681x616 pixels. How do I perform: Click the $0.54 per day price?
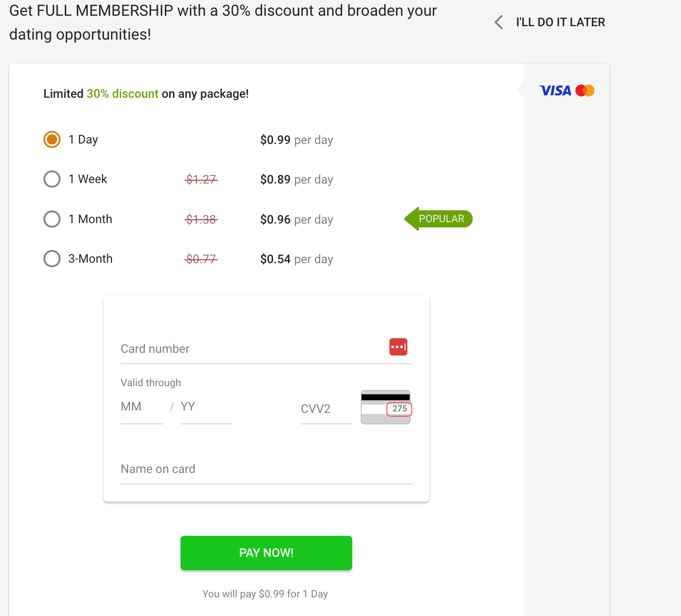point(296,259)
